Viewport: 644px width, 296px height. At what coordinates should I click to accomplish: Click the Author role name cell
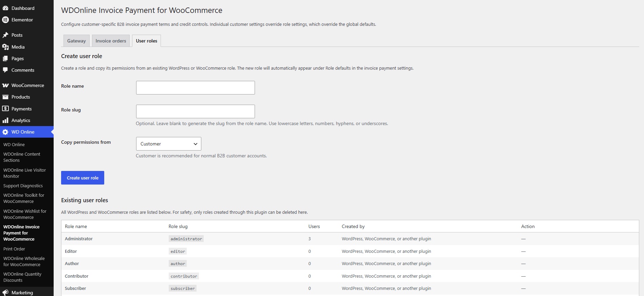point(72,263)
